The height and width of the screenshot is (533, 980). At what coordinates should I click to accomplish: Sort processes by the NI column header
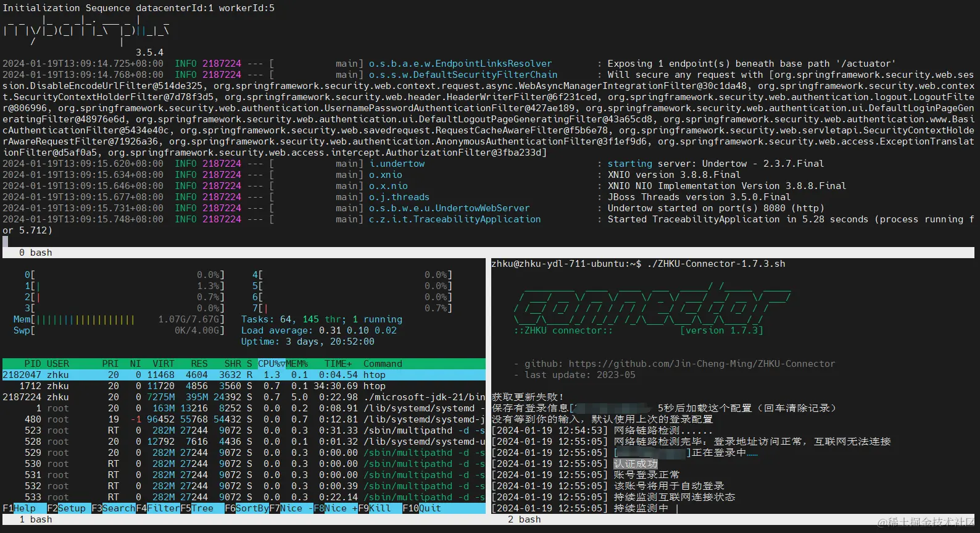[x=136, y=364]
